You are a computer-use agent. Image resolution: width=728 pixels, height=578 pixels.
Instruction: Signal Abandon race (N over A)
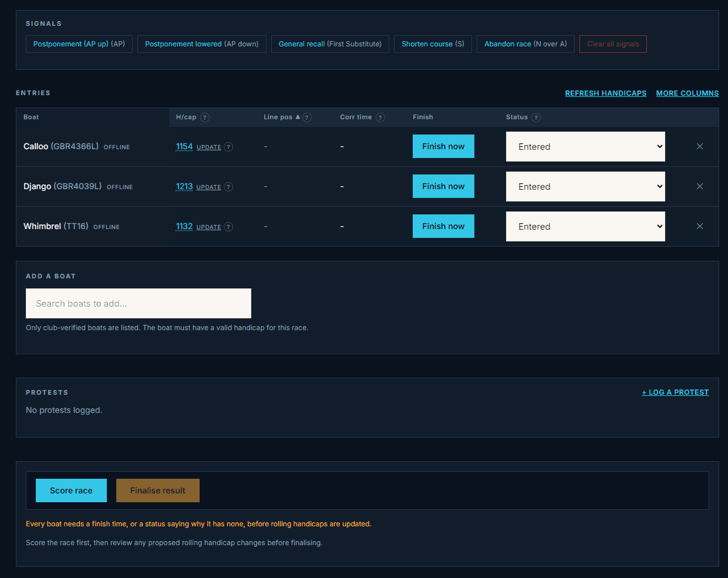tap(525, 44)
